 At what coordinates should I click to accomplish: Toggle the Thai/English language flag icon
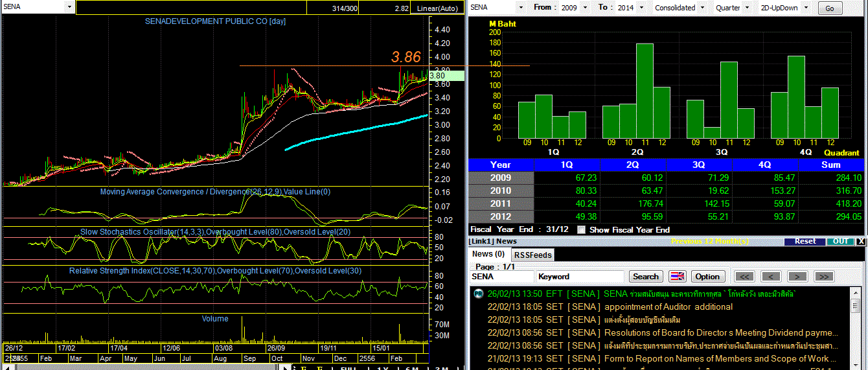pos(677,276)
